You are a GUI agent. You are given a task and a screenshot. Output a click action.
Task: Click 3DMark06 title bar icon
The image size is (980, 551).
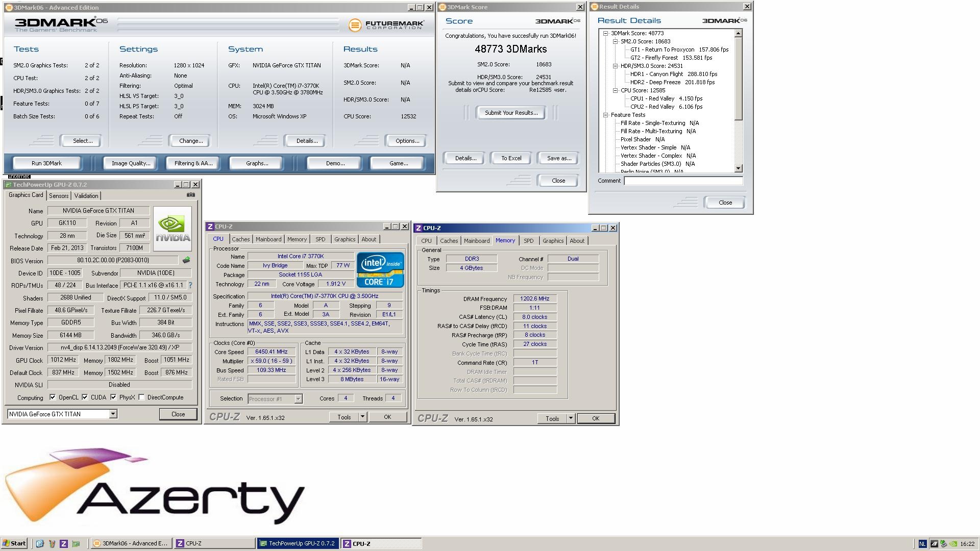pyautogui.click(x=9, y=8)
